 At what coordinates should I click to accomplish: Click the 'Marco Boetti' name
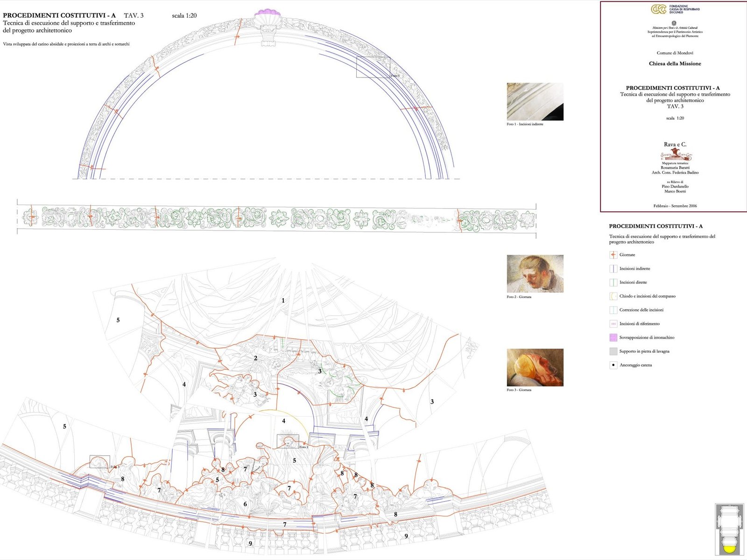(675, 191)
